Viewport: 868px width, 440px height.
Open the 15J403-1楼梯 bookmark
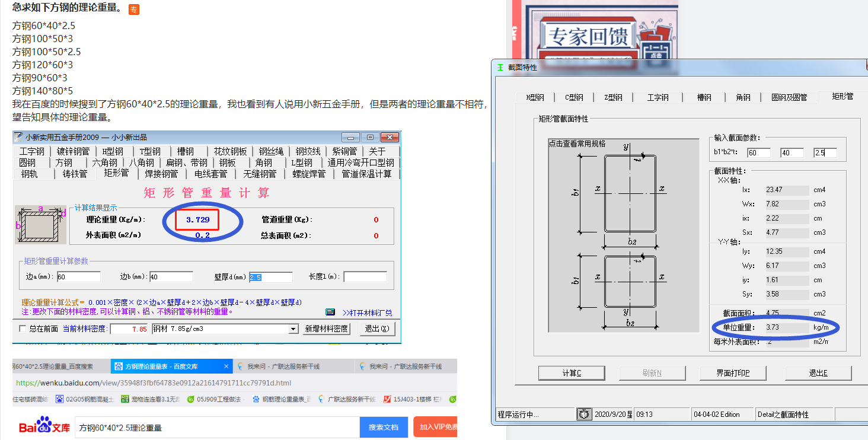411,400
